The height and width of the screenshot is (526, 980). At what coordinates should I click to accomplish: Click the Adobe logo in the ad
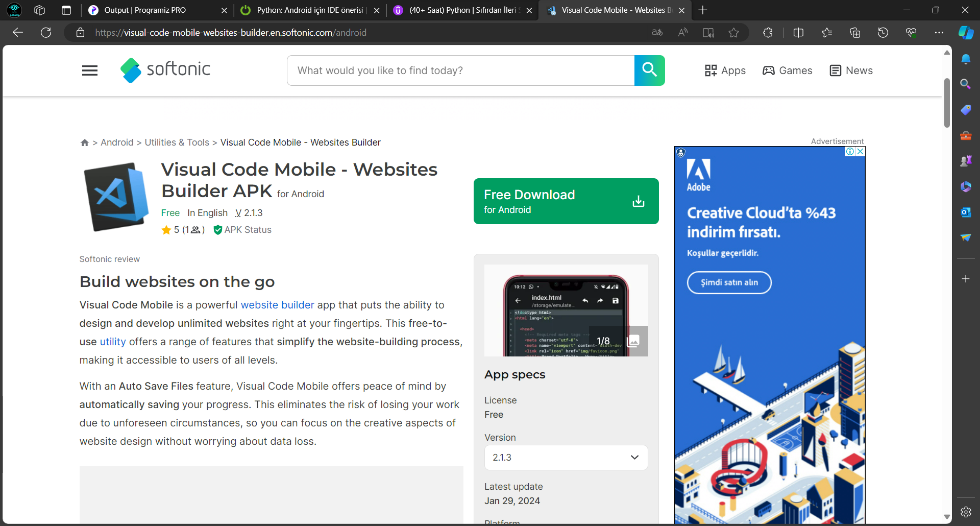[x=699, y=175]
